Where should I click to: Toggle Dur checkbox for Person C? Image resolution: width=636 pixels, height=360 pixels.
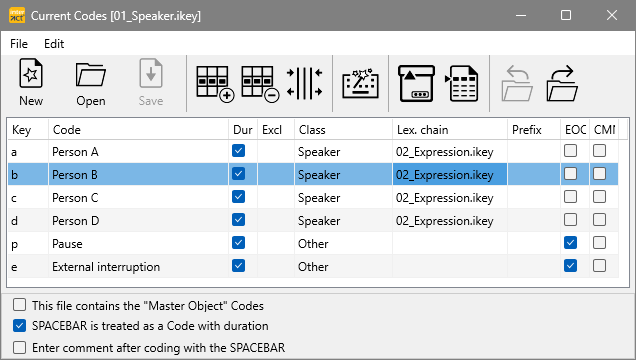(x=238, y=197)
